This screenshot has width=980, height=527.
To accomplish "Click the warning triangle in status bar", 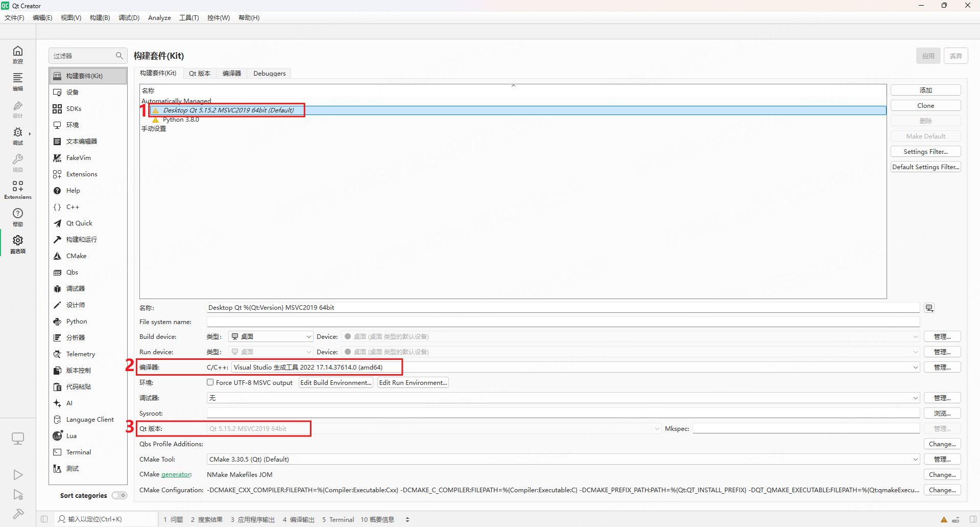I will (x=944, y=519).
